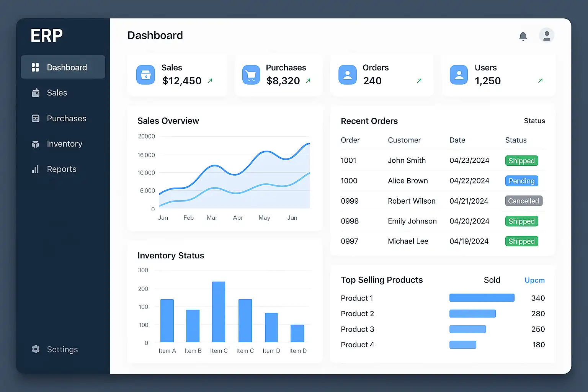Screen dimensions: 588x392
Task: Click the May label on sales chart
Action: (265, 218)
